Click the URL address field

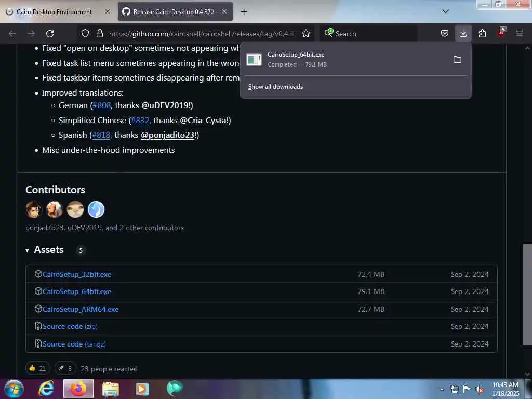(203, 34)
